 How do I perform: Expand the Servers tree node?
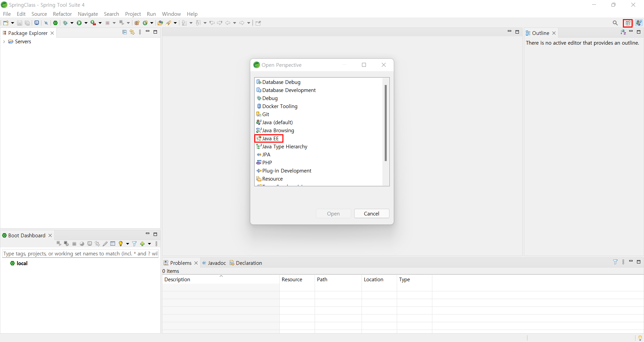(x=4, y=42)
